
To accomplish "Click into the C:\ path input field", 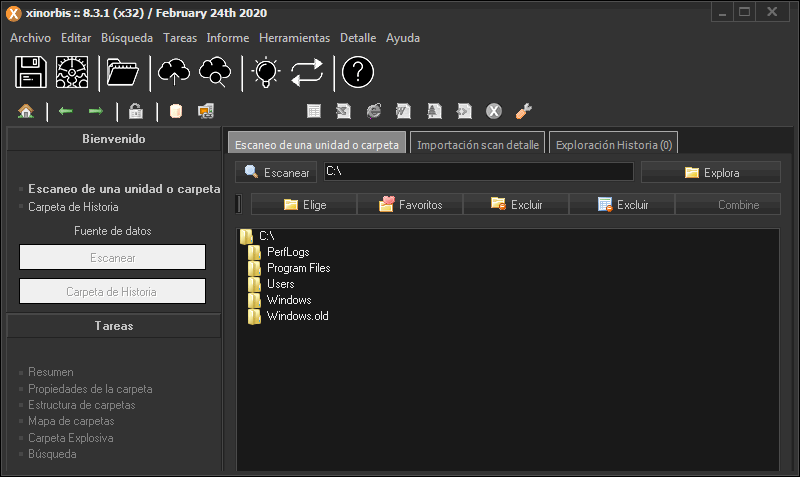I will coord(479,171).
